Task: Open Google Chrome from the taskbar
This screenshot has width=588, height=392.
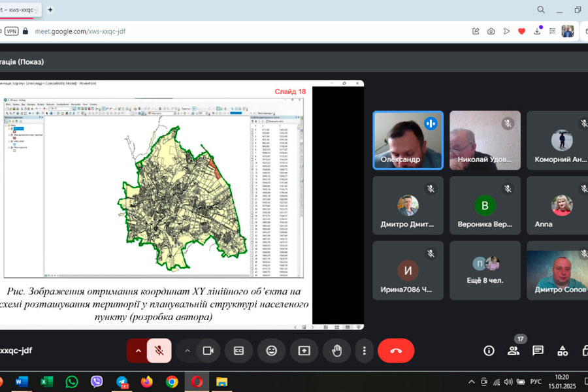Action: pos(172,382)
